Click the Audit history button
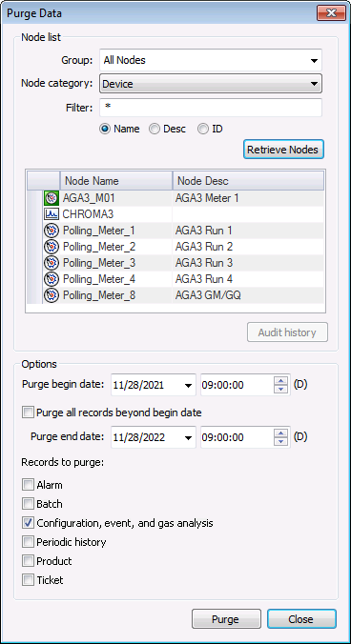Image resolution: width=351 pixels, height=644 pixels. 287,332
